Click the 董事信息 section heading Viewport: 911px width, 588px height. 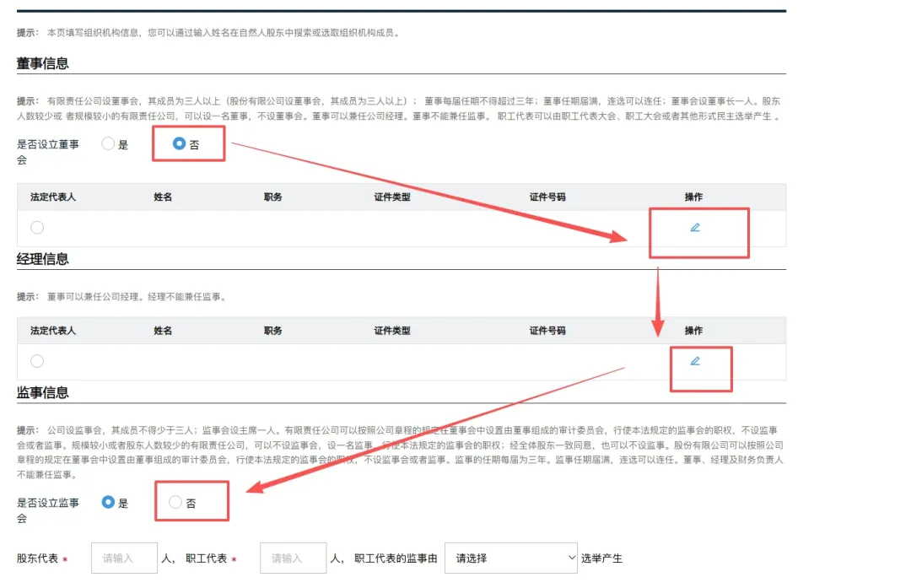click(x=40, y=63)
